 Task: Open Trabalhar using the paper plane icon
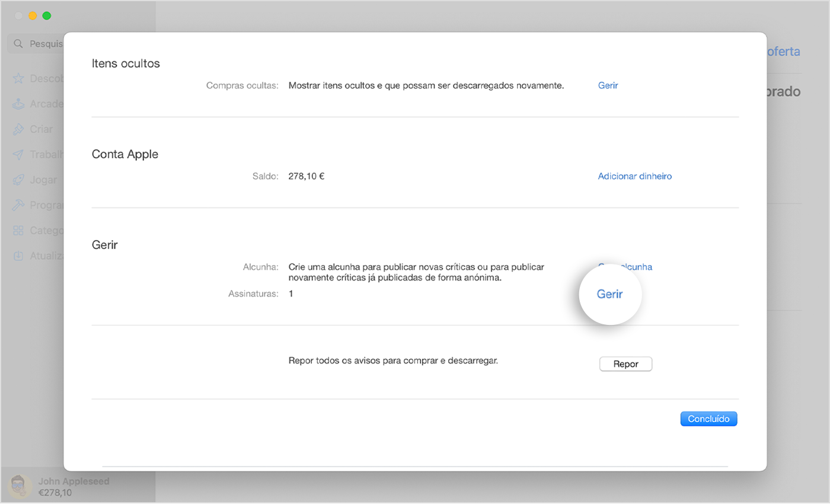point(19,154)
